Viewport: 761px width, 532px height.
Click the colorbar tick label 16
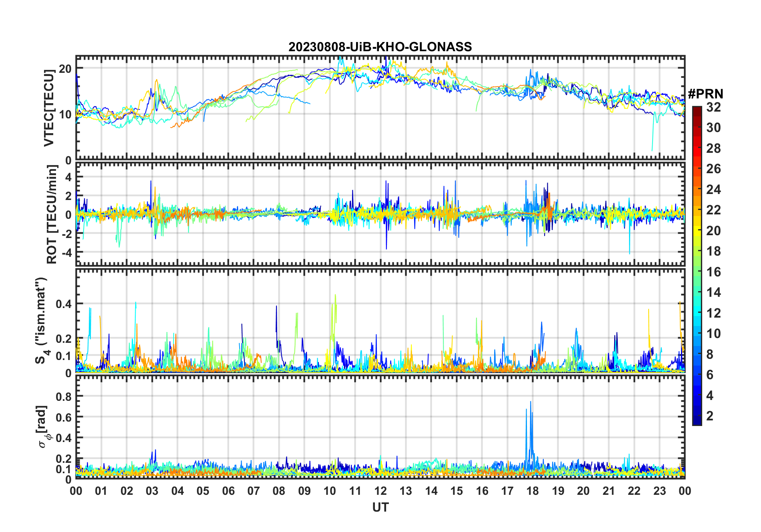[x=713, y=272]
